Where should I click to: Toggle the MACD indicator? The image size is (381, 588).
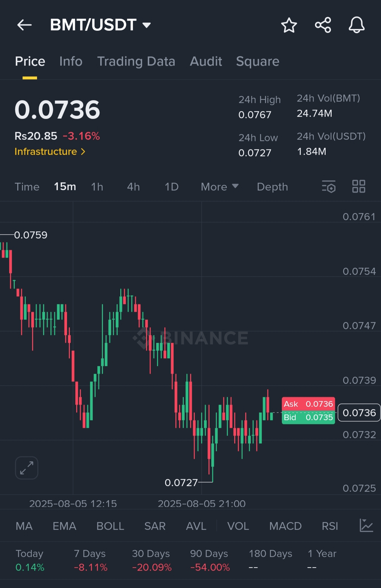click(x=285, y=526)
